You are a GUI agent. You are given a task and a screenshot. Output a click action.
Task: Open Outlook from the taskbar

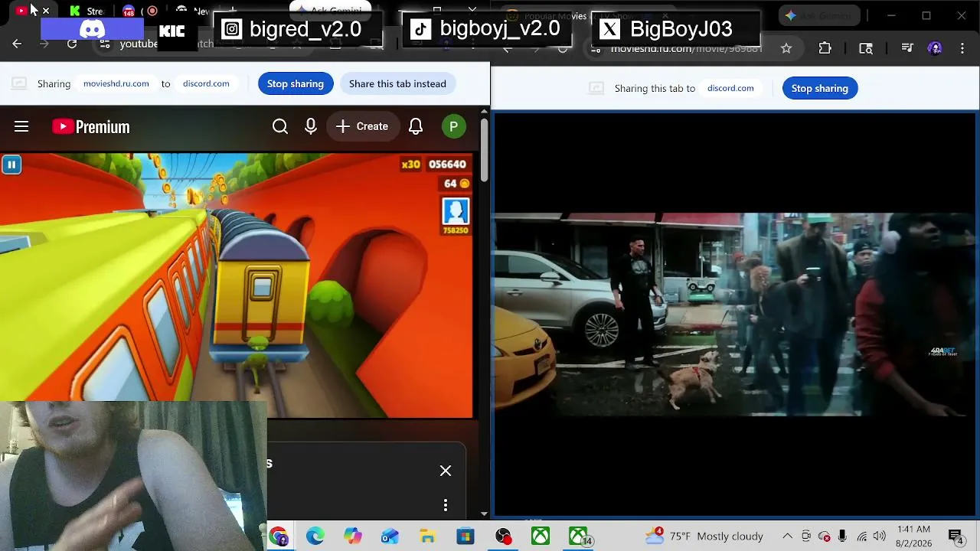(390, 536)
